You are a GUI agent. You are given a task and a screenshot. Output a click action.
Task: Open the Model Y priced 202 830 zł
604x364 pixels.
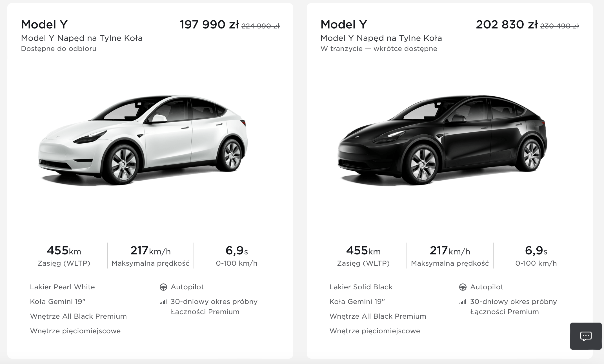344,25
